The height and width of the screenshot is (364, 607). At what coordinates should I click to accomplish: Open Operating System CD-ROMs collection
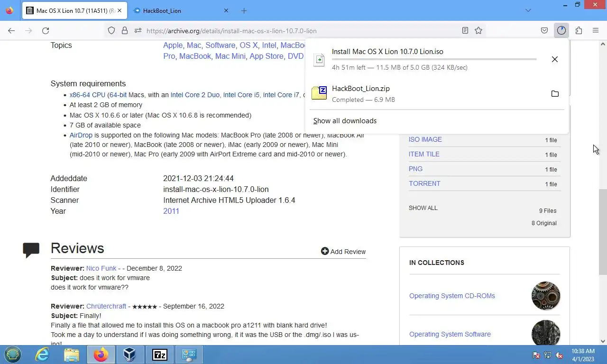[452, 296]
